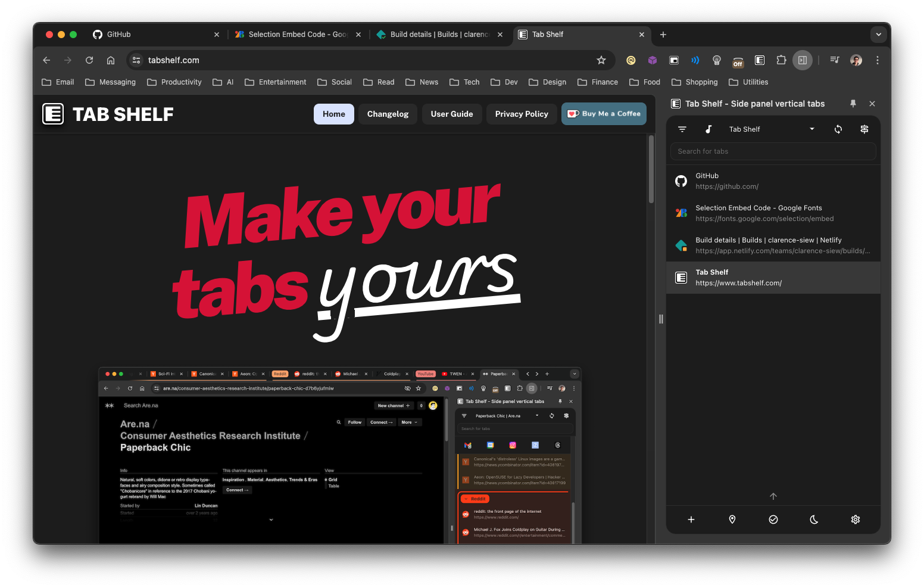Click the sync/refresh icon in Tab Shelf
Image resolution: width=924 pixels, height=588 pixels.
838,129
